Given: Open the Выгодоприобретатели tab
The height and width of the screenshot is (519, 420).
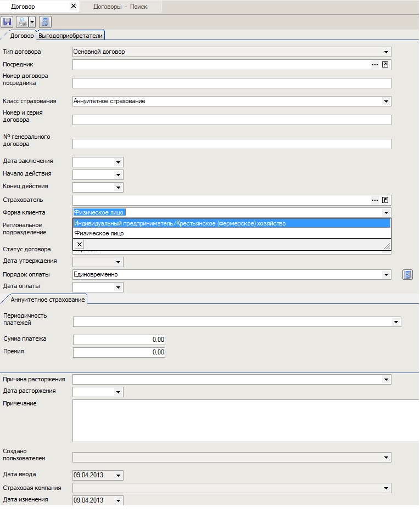Looking at the screenshot, I should click(70, 36).
